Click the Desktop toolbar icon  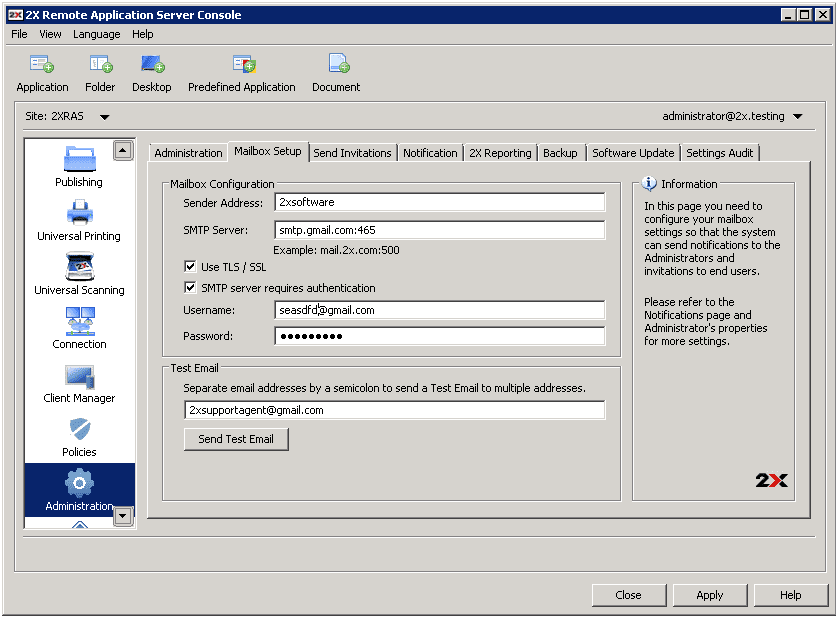click(x=152, y=64)
